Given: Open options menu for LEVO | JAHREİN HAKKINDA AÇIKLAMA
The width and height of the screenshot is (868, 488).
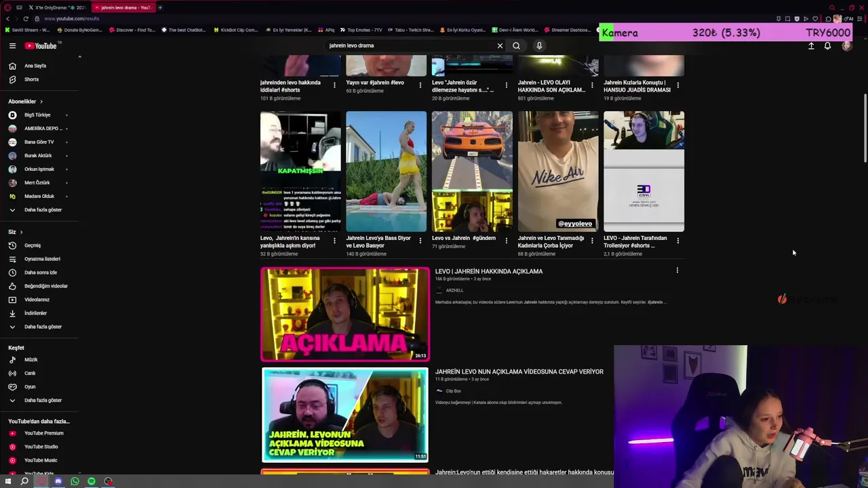Looking at the screenshot, I should tap(677, 270).
